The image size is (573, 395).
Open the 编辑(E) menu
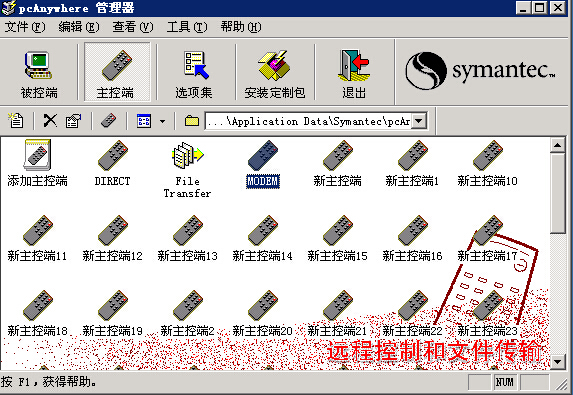[x=79, y=27]
